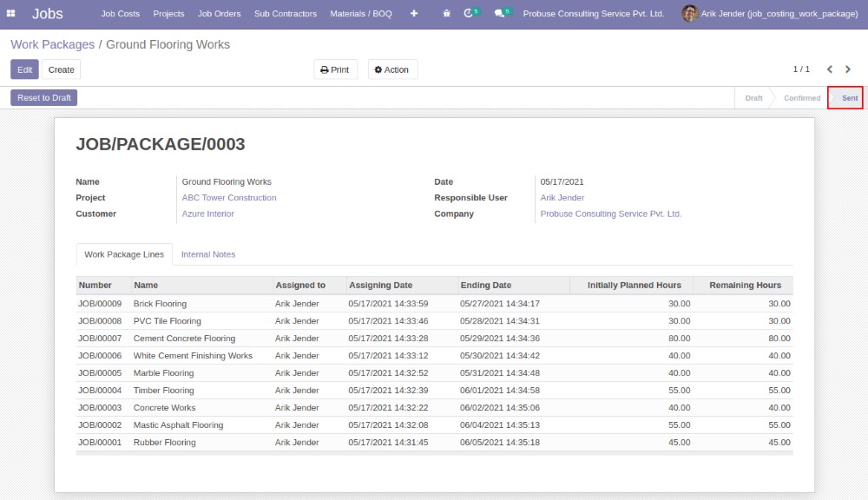The image size is (868, 500).
Task: Open the Print dropdown
Action: click(x=335, y=69)
